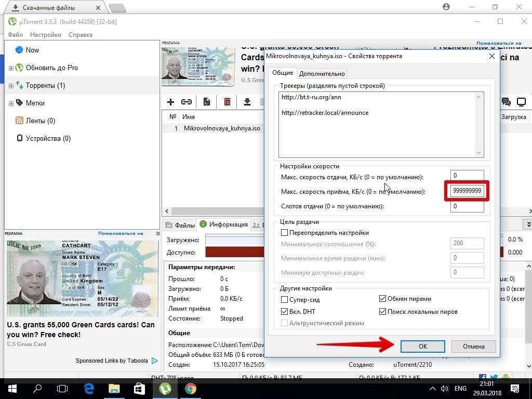532x399 pixels.
Task: Select Торренты (1) in the sidebar
Action: (x=45, y=86)
